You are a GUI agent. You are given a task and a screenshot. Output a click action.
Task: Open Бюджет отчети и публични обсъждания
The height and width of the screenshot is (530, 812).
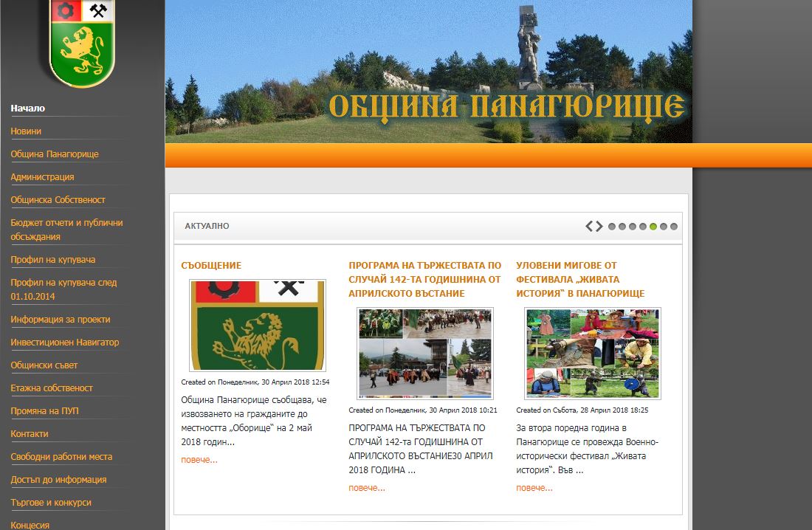[66, 230]
